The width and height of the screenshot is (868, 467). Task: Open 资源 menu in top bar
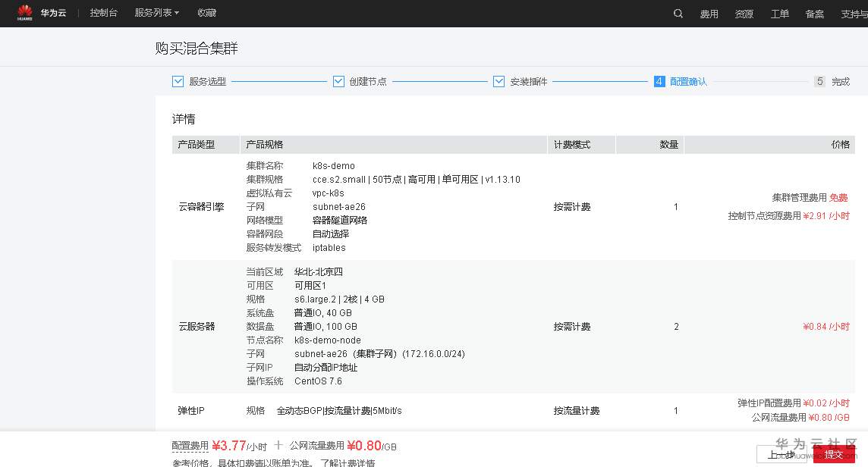pyautogui.click(x=744, y=14)
